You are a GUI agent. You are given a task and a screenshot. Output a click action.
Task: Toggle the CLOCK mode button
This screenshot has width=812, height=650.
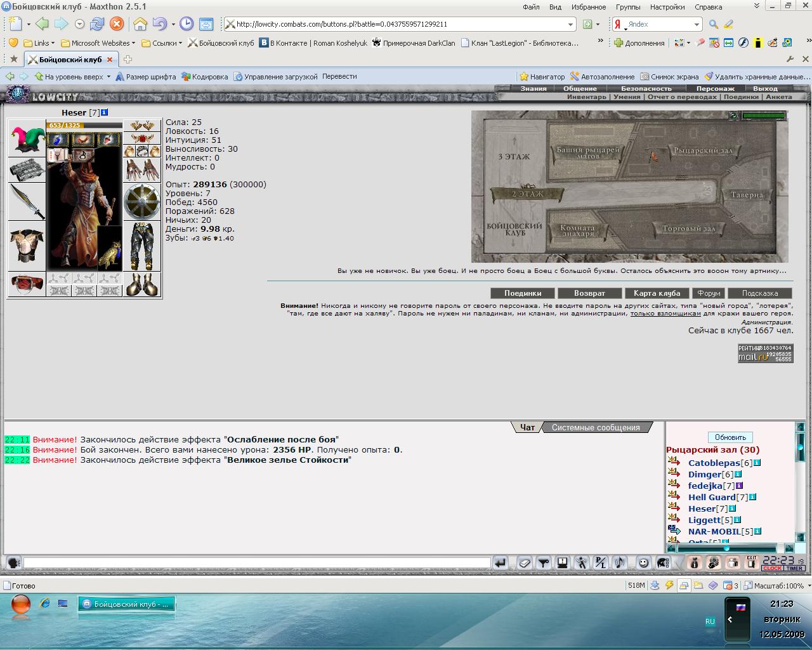coord(773,569)
